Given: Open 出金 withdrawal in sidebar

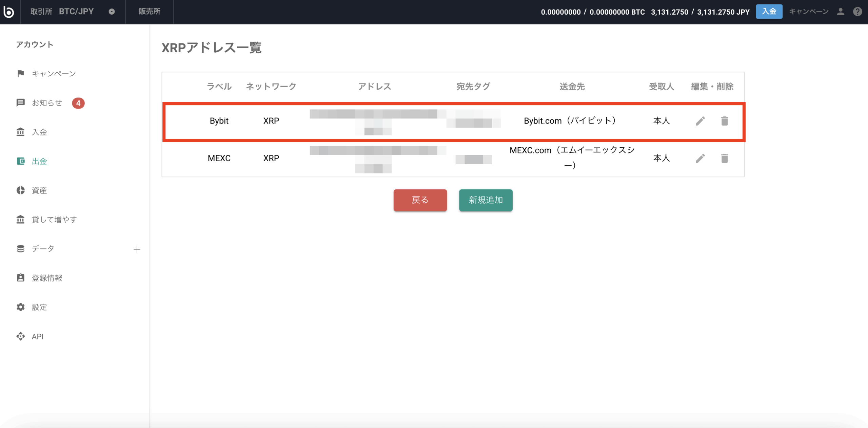Looking at the screenshot, I should (39, 161).
